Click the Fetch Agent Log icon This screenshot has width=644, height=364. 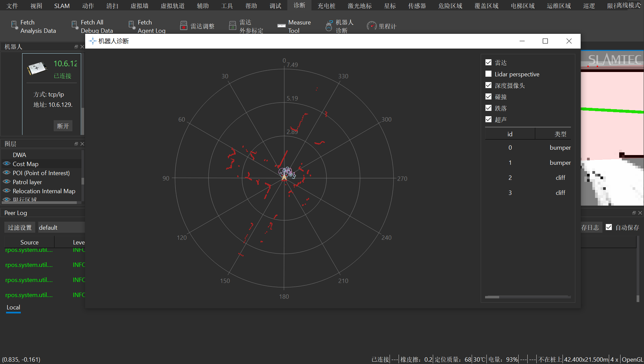[x=132, y=25]
